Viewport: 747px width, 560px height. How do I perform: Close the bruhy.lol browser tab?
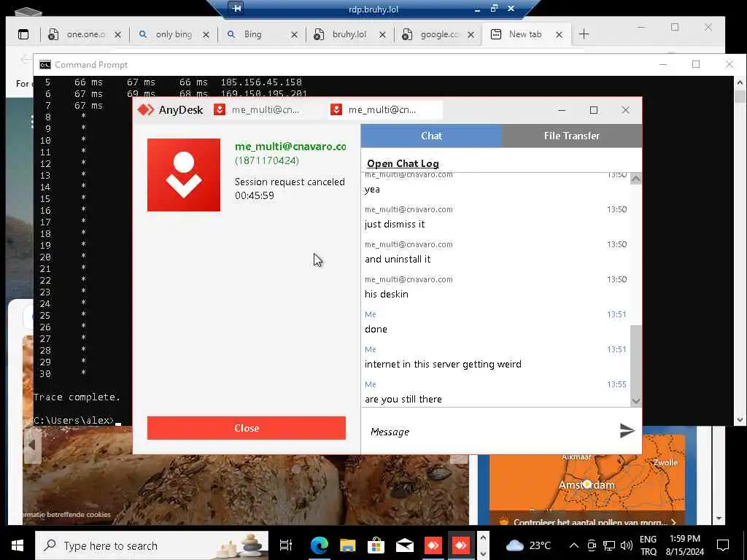coord(382,35)
